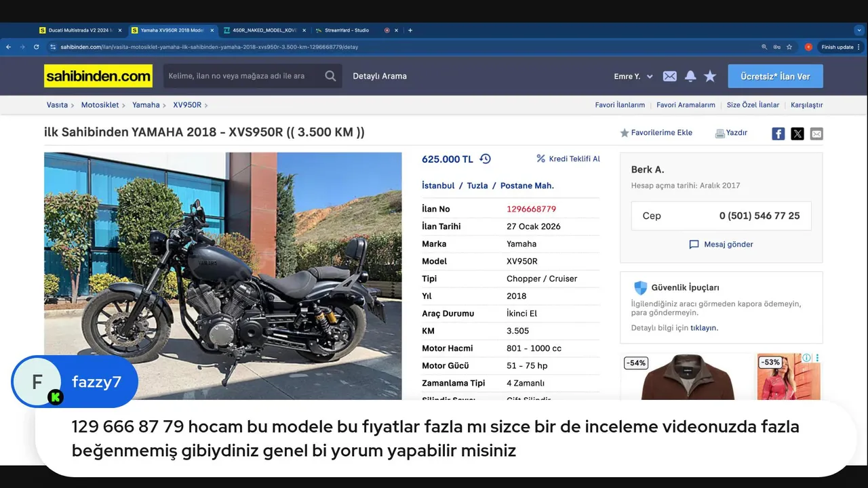Click the Ücretsiz İlan Ver button
The height and width of the screenshot is (488, 868).
click(775, 76)
